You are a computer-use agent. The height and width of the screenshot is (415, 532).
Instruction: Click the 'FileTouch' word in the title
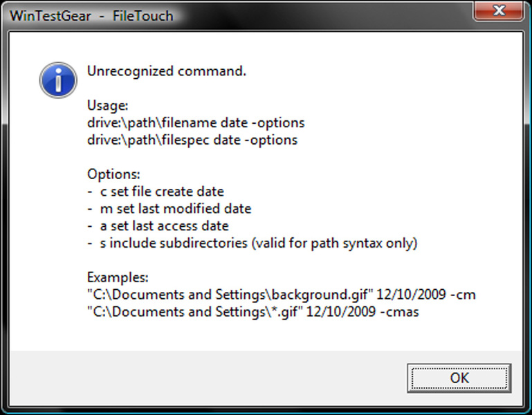point(143,16)
